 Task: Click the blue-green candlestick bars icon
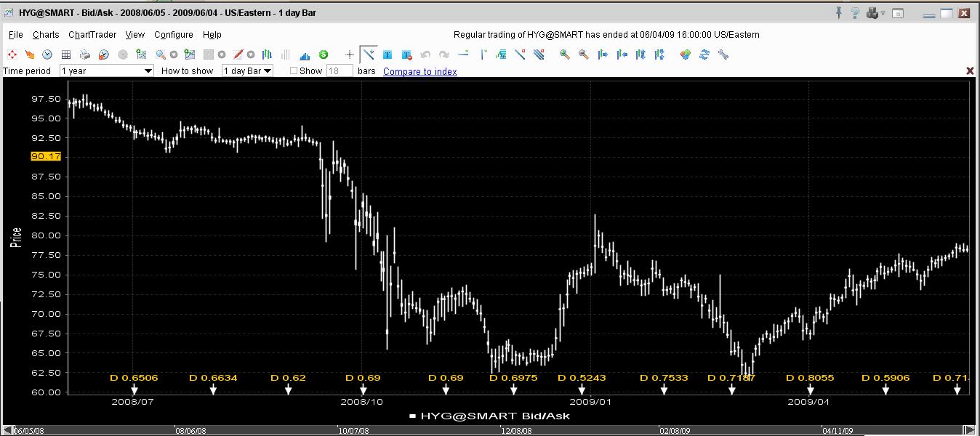267,54
